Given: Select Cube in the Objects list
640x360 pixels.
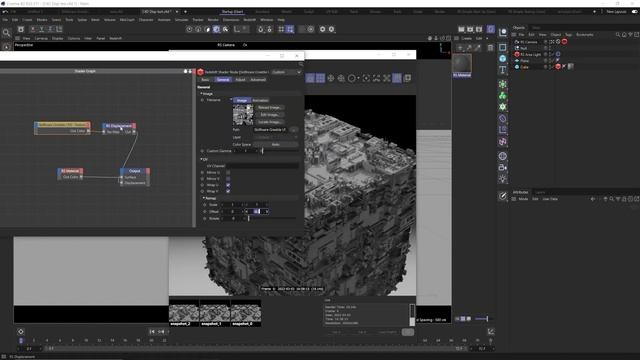Looking at the screenshot, I should [524, 67].
